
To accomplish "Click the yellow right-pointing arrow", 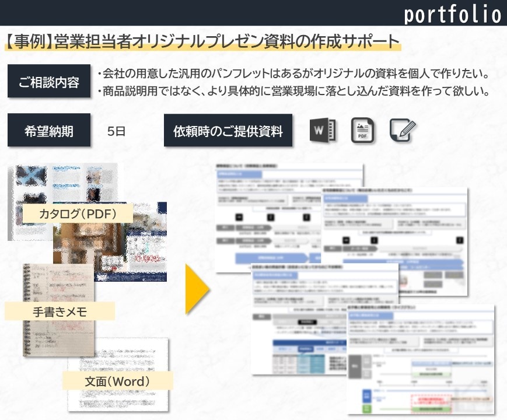I will point(198,289).
